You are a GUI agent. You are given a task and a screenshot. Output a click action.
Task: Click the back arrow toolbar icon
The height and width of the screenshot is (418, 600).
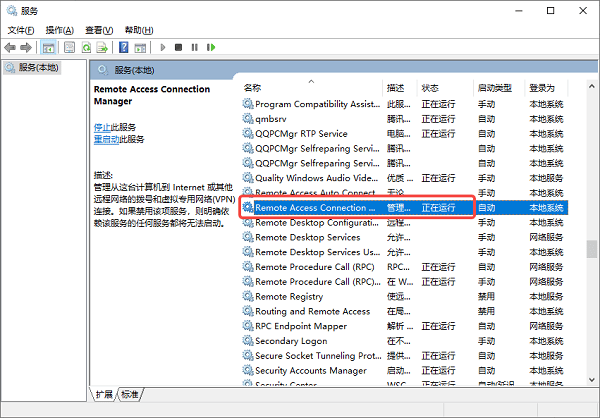[x=10, y=47]
